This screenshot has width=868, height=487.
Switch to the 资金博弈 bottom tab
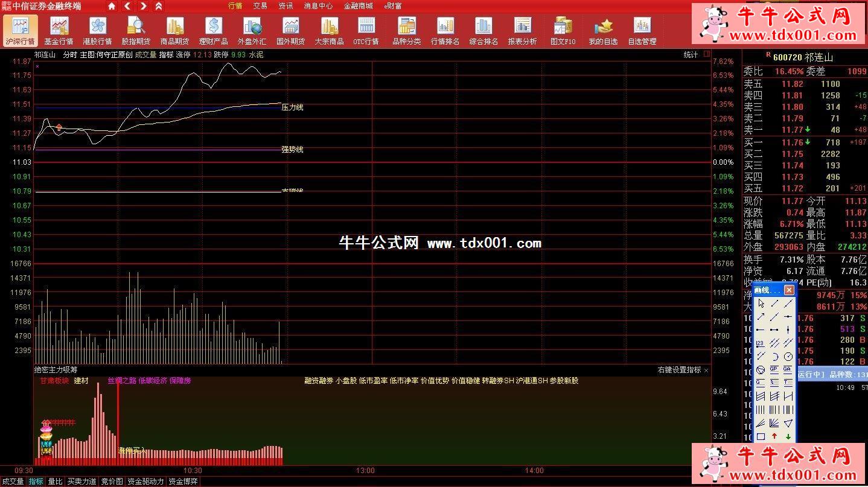coord(182,482)
